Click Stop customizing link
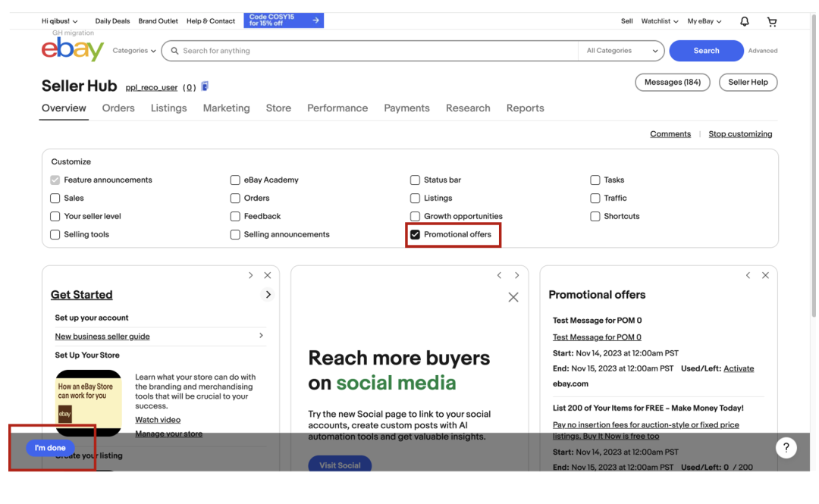This screenshot has height=504, width=819. click(x=740, y=134)
